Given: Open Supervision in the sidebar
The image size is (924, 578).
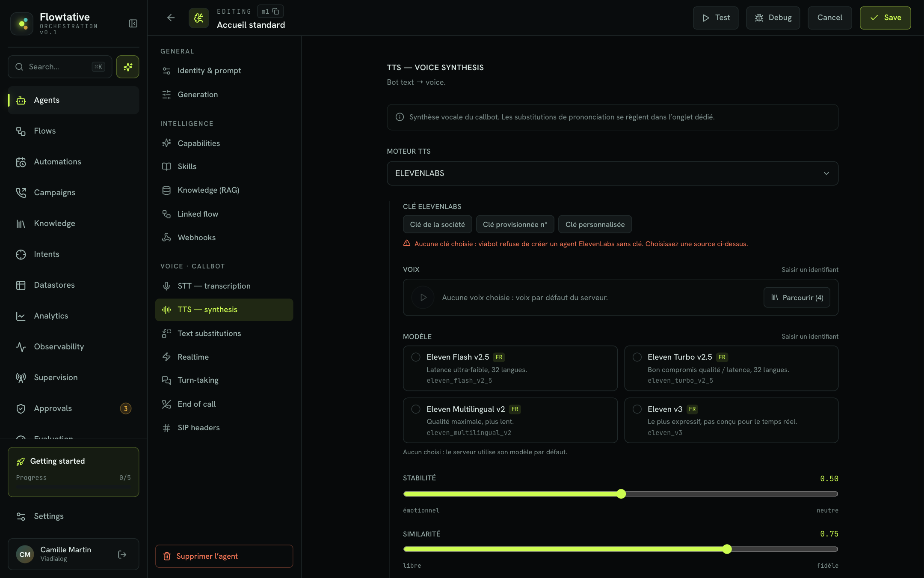Looking at the screenshot, I should tap(73, 378).
